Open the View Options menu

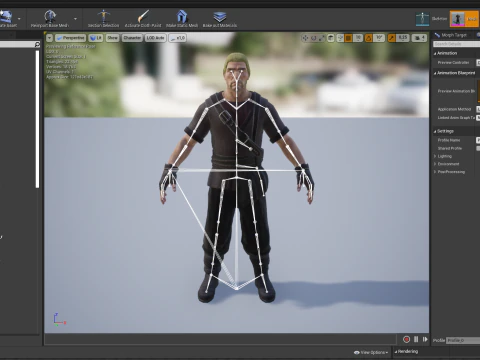tap(371, 352)
